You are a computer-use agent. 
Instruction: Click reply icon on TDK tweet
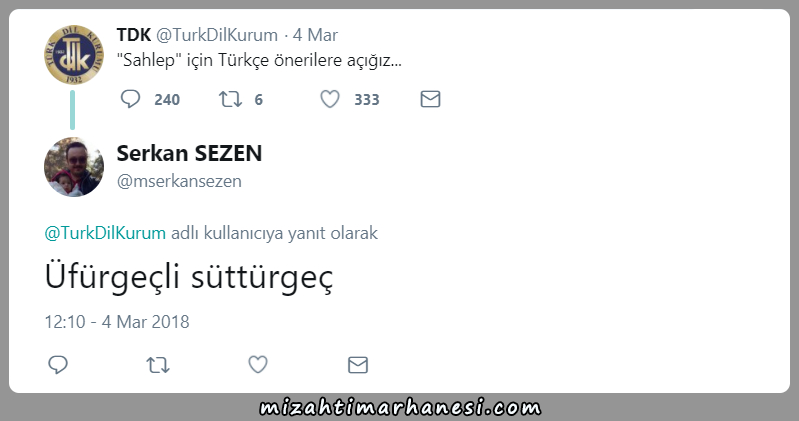coord(130,99)
